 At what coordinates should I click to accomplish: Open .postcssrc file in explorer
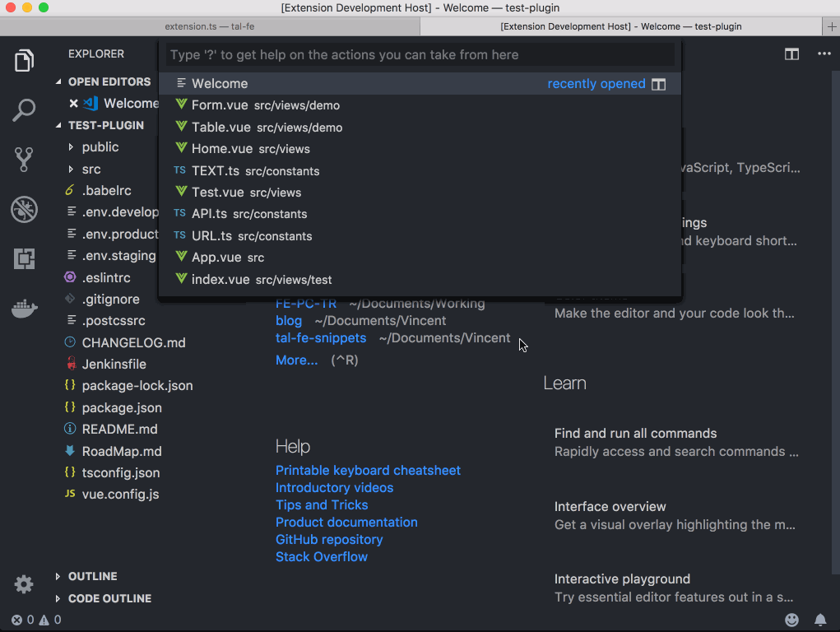click(x=114, y=321)
